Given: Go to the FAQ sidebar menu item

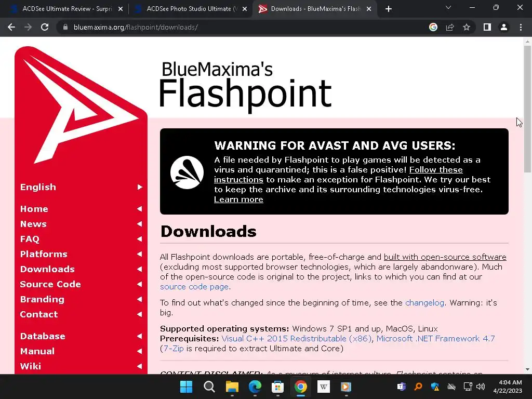Looking at the screenshot, I should click(x=30, y=239).
